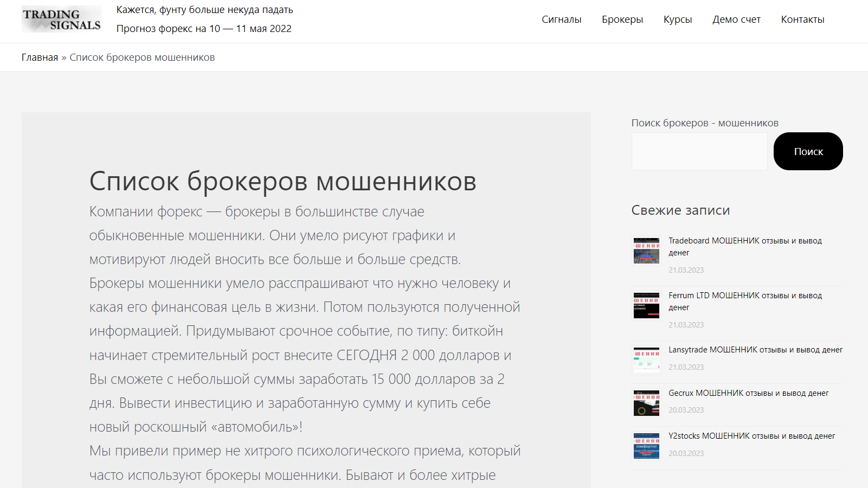Open the Сигналы menu item

click(x=561, y=20)
